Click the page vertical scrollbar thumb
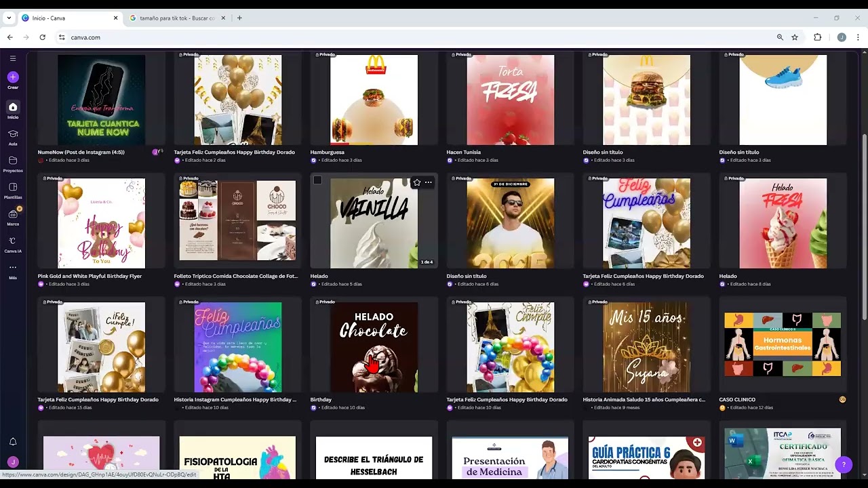The image size is (868, 488). coord(864,227)
